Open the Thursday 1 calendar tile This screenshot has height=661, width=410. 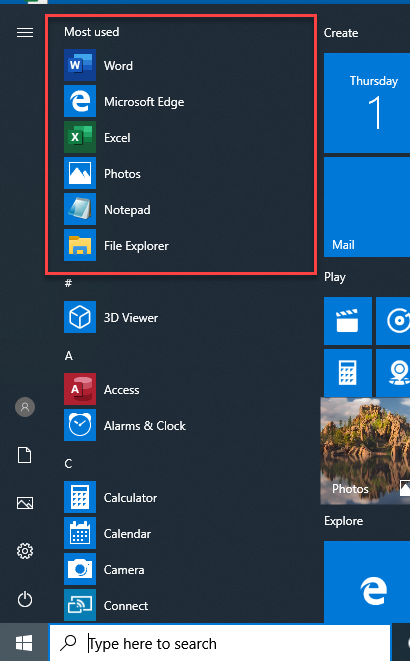[367, 102]
